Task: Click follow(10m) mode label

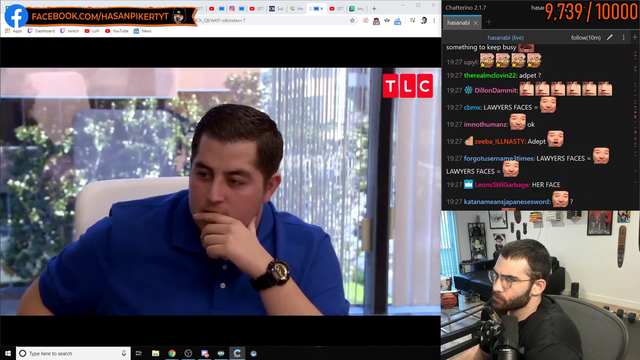Action: pyautogui.click(x=586, y=38)
